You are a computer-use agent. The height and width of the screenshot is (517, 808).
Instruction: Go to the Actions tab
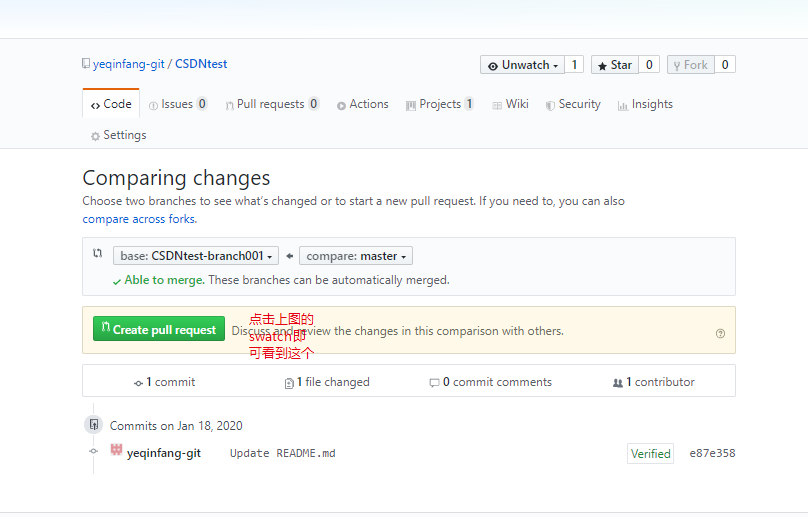coord(363,104)
